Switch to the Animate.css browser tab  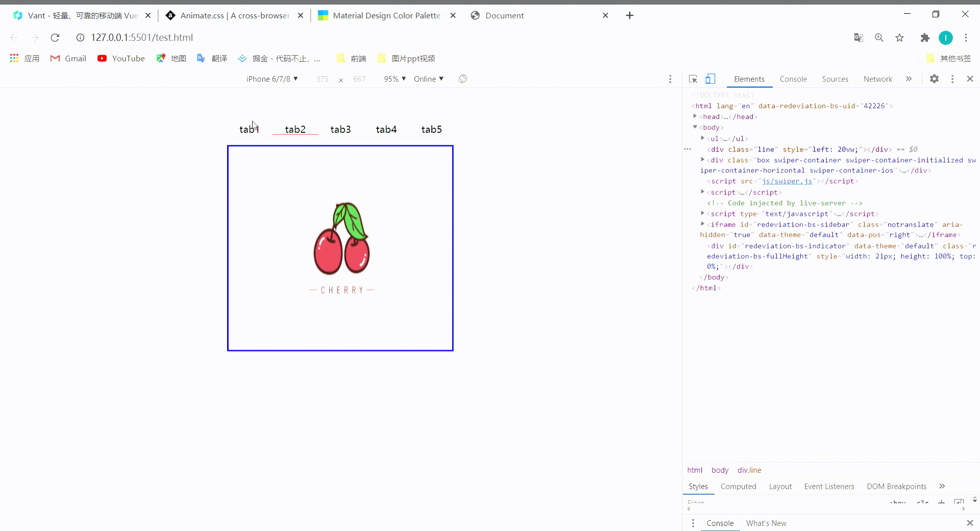click(235, 15)
